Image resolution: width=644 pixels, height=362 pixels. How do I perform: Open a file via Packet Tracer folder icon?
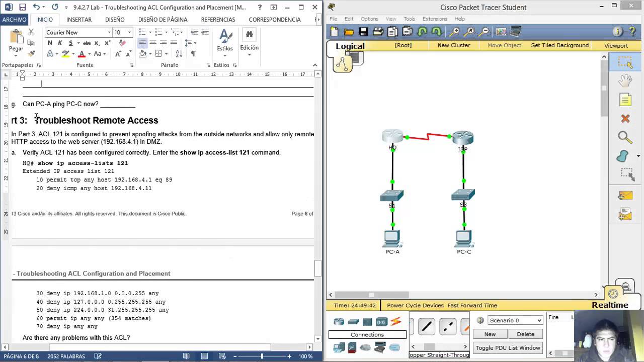pyautogui.click(x=349, y=32)
